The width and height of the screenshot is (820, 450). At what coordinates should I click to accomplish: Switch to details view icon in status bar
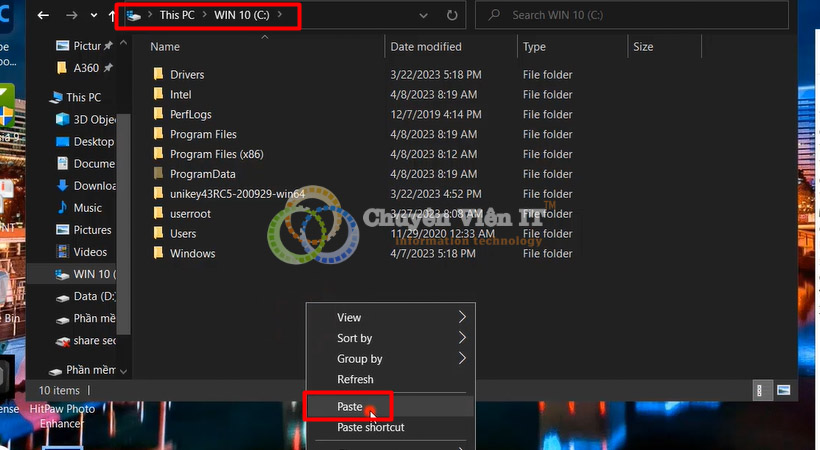click(760, 390)
